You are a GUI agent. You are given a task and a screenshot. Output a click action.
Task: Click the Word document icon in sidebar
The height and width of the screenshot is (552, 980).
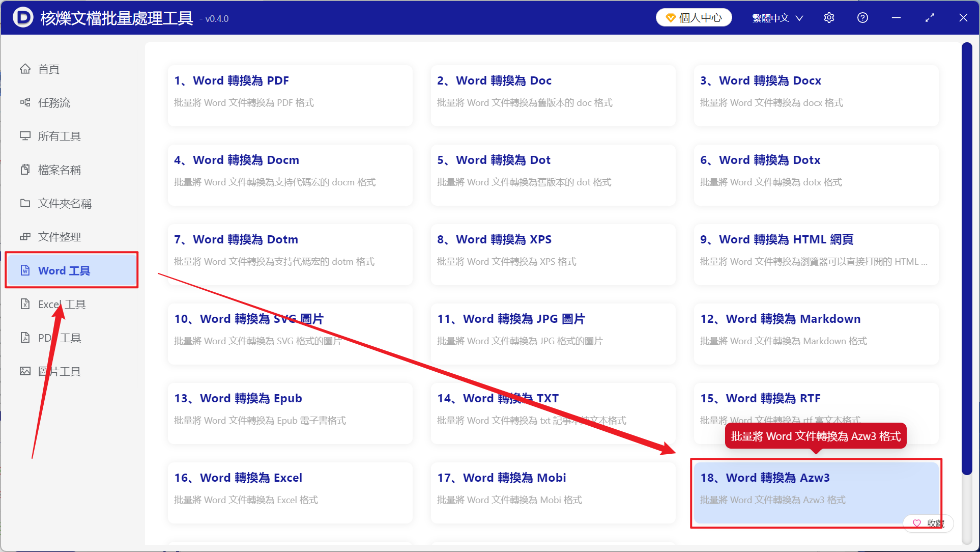(25, 270)
